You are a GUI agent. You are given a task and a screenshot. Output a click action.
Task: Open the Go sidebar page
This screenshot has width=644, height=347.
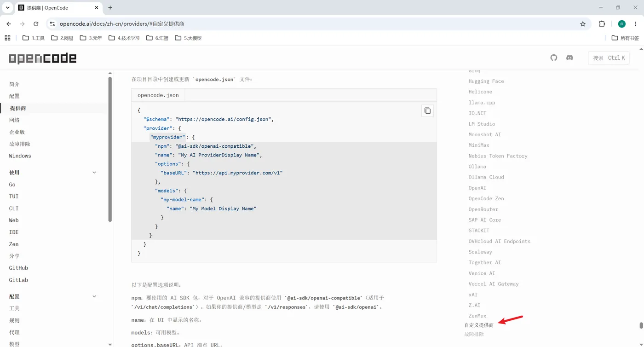point(12,185)
